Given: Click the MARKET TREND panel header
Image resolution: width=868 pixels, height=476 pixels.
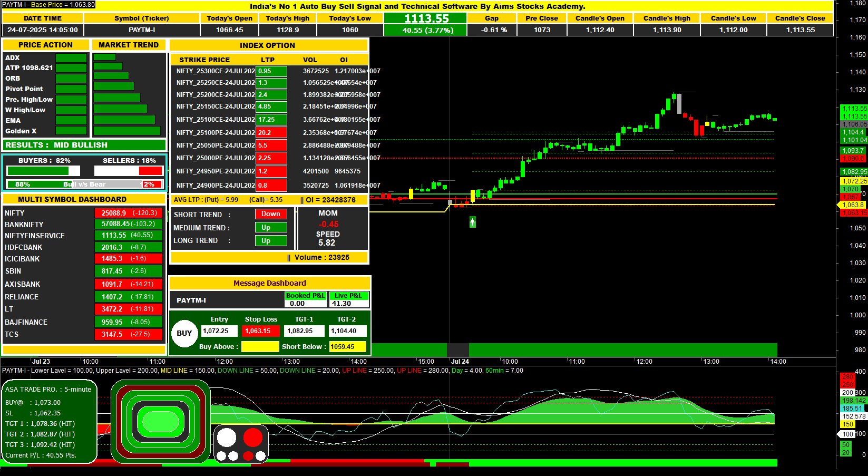Looking at the screenshot, I should (x=129, y=45).
